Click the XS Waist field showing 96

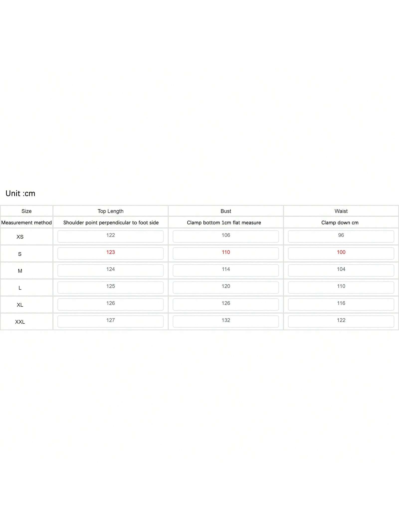coord(341,236)
